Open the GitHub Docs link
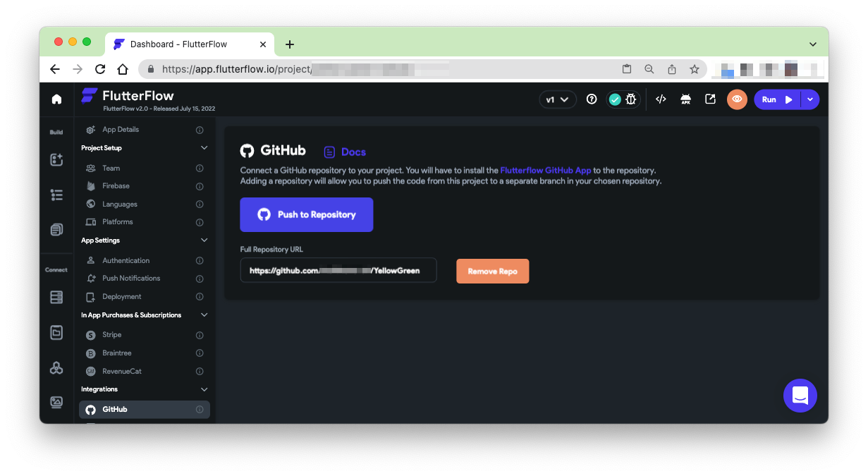The height and width of the screenshot is (476, 868). tap(345, 152)
